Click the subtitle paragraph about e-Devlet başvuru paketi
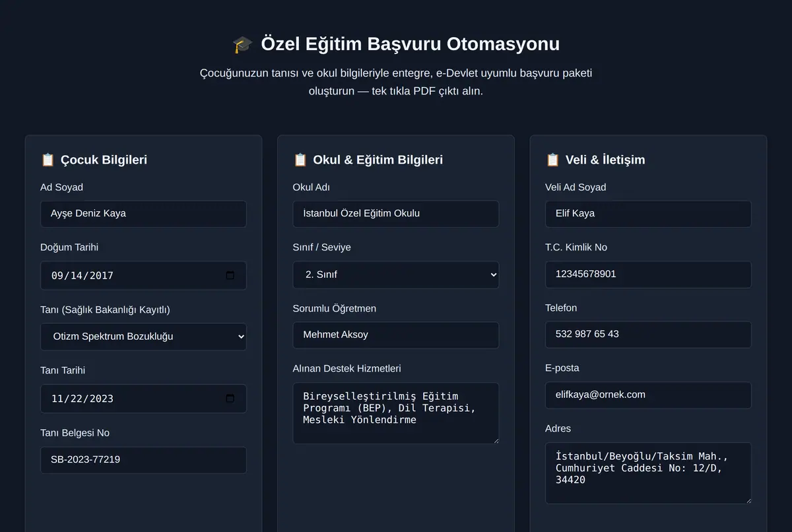 [x=396, y=82]
